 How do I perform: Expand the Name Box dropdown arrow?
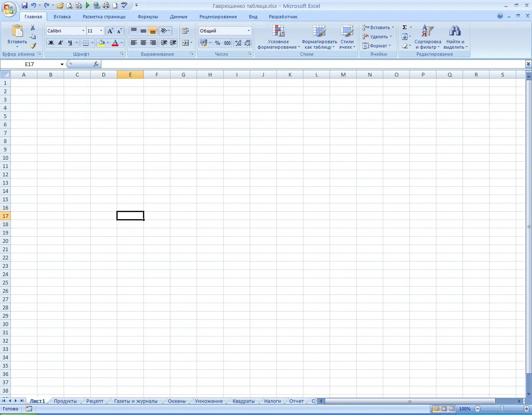point(62,64)
